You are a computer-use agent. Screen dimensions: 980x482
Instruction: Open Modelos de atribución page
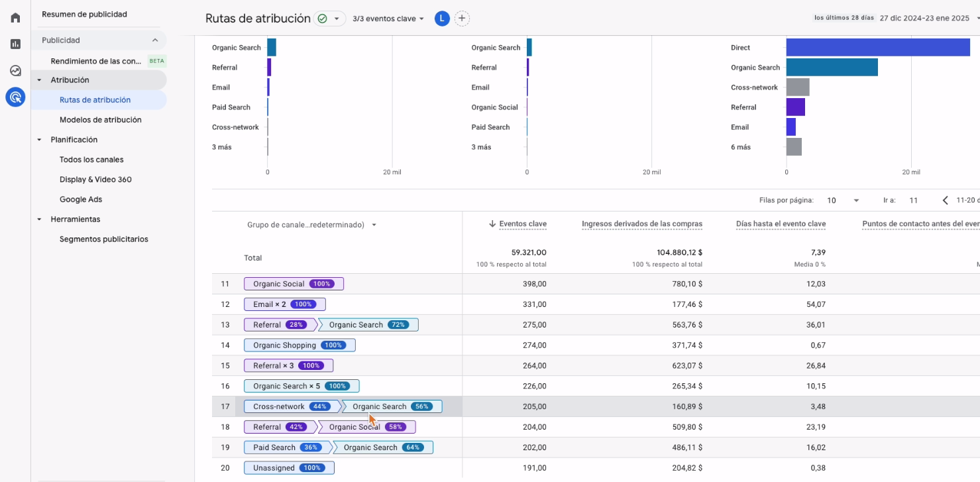[100, 120]
